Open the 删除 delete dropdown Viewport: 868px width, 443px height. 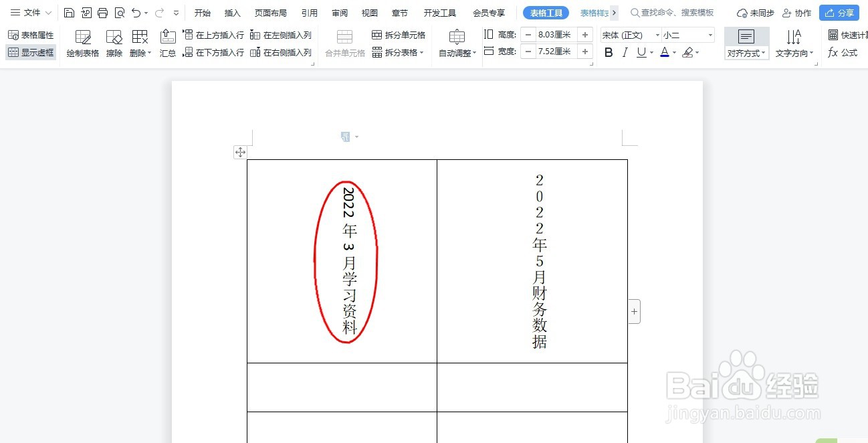coord(140,44)
